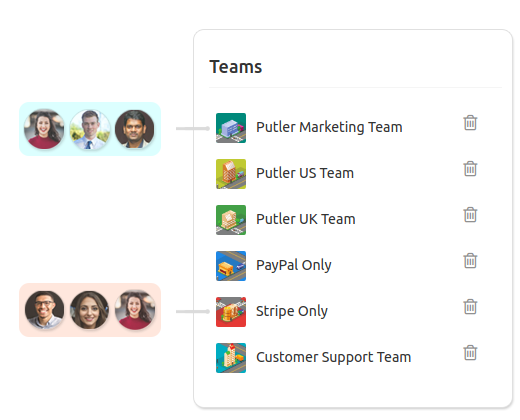Screen dimensions: 520x420
Task: Delete Stripe Only team using trash icon
Action: [x=470, y=307]
